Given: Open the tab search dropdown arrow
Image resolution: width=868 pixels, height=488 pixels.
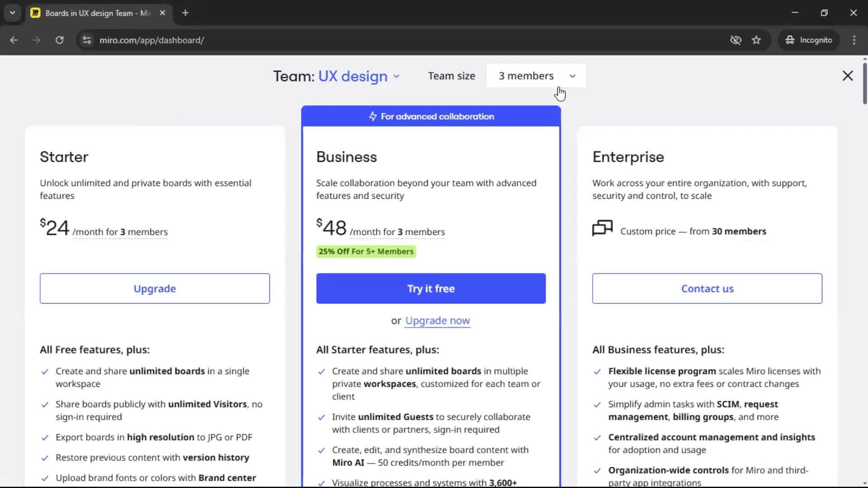Looking at the screenshot, I should 13,13.
